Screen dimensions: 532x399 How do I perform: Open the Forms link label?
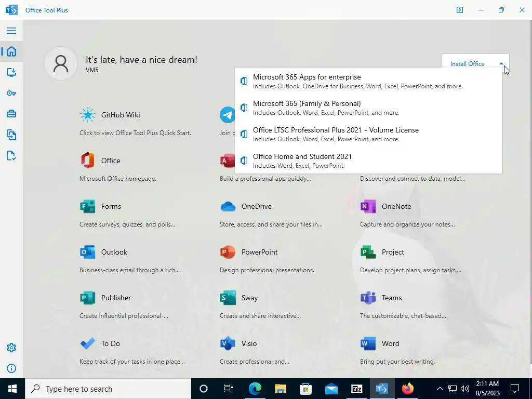click(111, 206)
